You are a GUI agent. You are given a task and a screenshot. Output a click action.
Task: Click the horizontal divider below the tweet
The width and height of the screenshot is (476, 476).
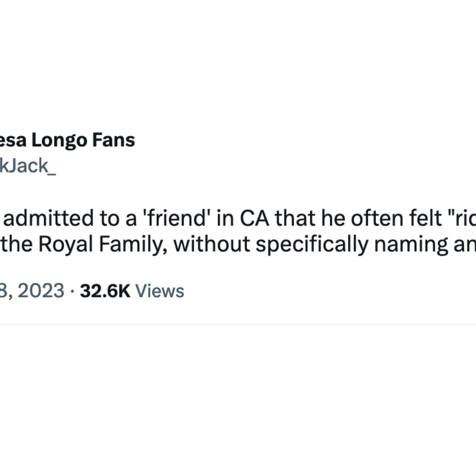click(x=238, y=324)
